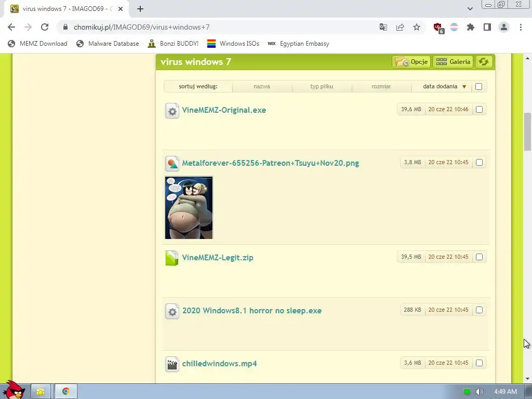Check the box for chilledwindows.mp4
Screen dimensions: 532x399
479,363
